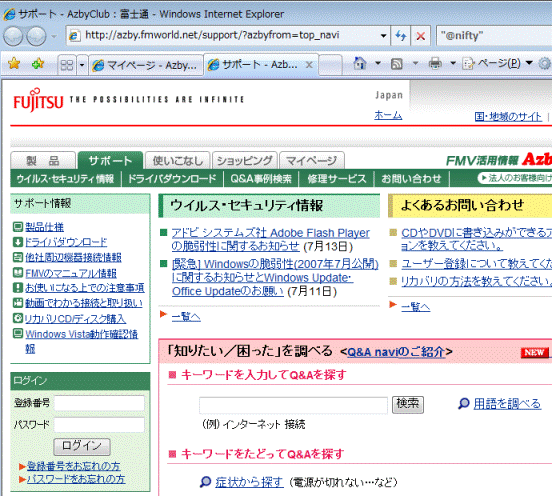
Task: Open リカバリCD/ディスク購入 link
Action: coord(75,319)
